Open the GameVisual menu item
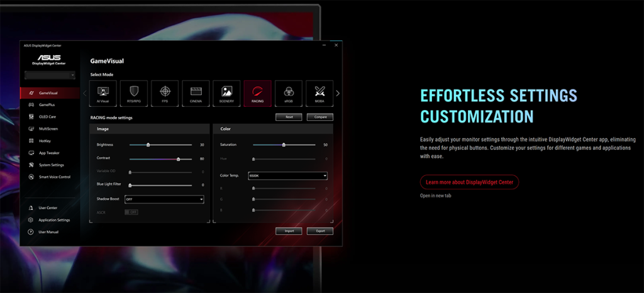This screenshot has width=644, height=293. (50, 93)
